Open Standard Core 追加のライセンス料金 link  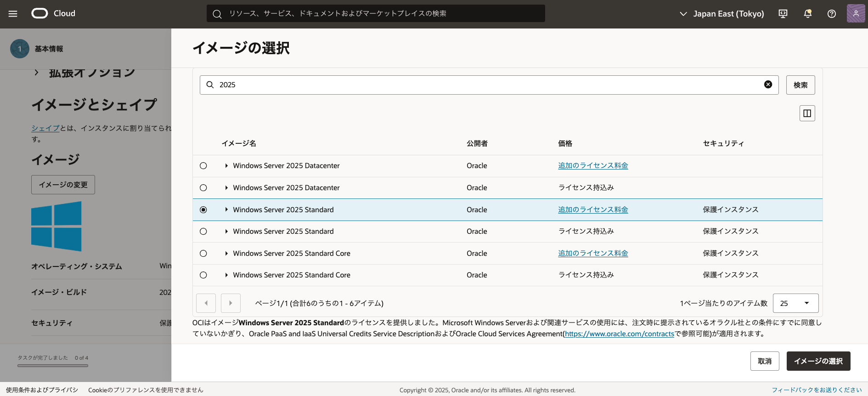(593, 254)
